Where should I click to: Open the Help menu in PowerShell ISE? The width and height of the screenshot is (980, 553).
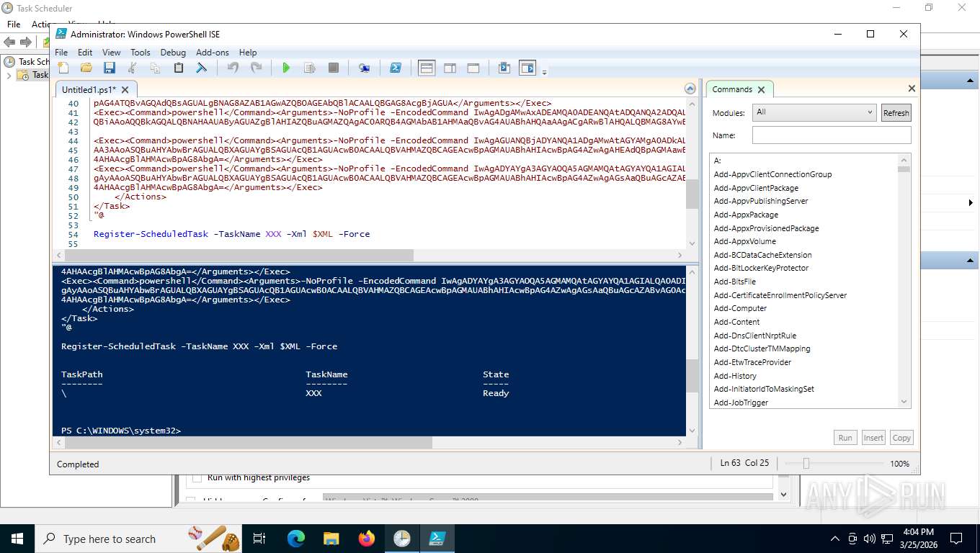pos(248,53)
